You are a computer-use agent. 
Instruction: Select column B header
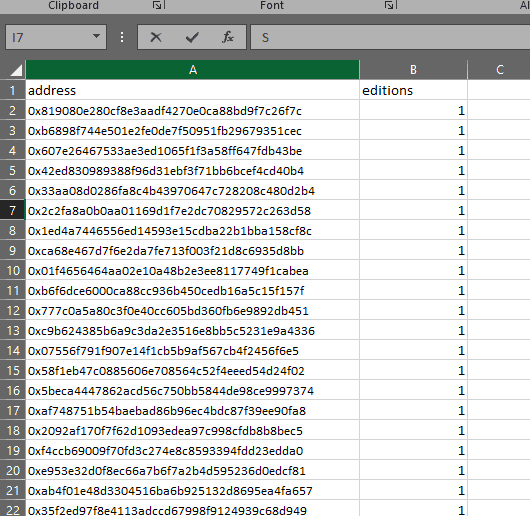pyautogui.click(x=413, y=70)
